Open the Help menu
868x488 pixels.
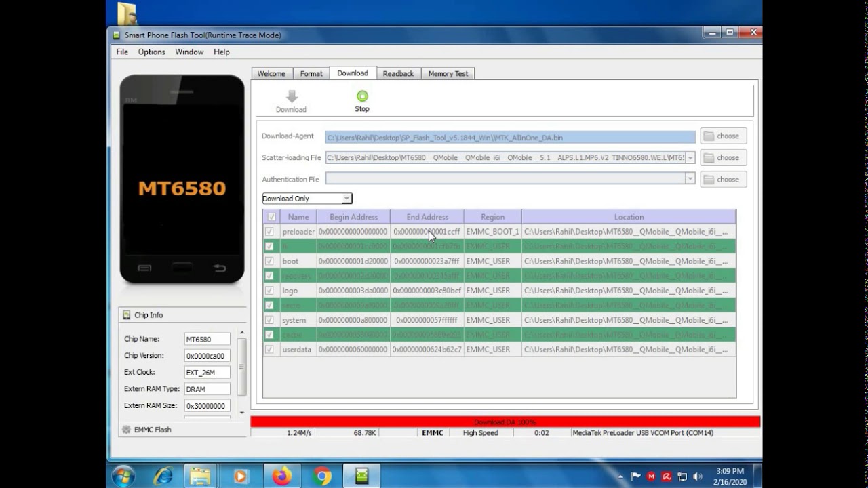pos(222,52)
